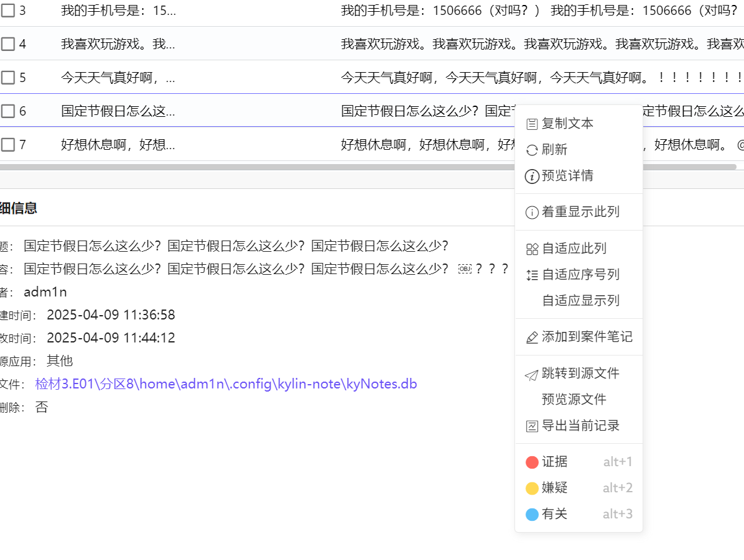Select 自适应显示列 menu entry
The image size is (744, 560).
[579, 301]
